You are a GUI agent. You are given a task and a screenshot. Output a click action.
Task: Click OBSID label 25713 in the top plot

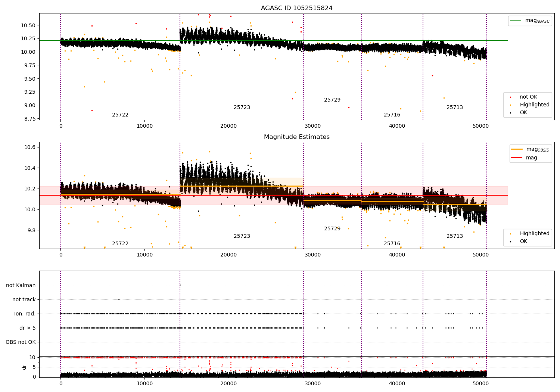455,108
